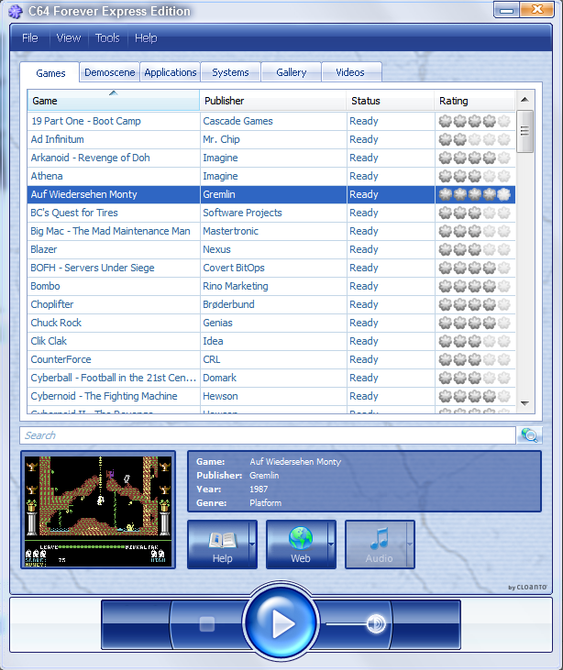Click the rating stars for 19 Part One
Viewport: 563px width, 670px height.
pyautogui.click(x=475, y=121)
